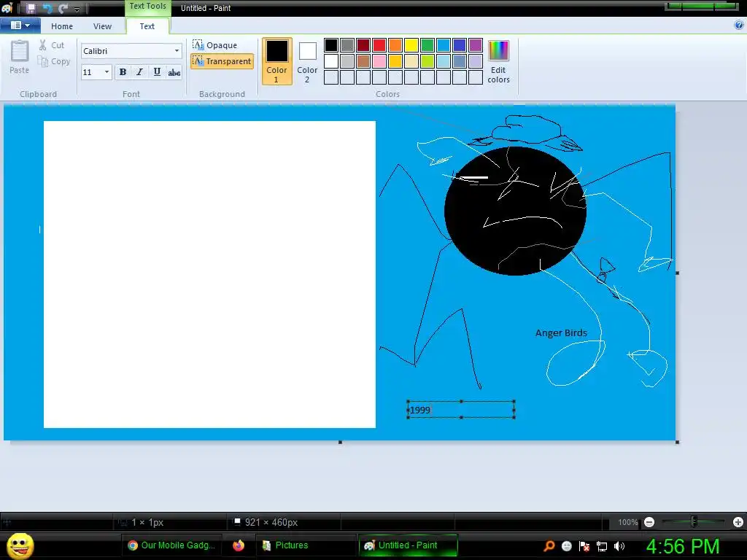This screenshot has height=560, width=747.
Task: Pick the dark red color swatch
Action: [x=363, y=45]
